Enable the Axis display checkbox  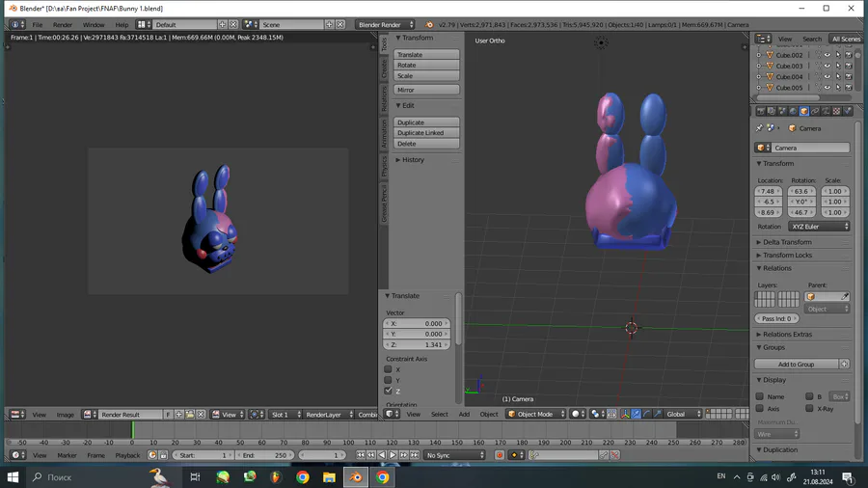pyautogui.click(x=760, y=408)
